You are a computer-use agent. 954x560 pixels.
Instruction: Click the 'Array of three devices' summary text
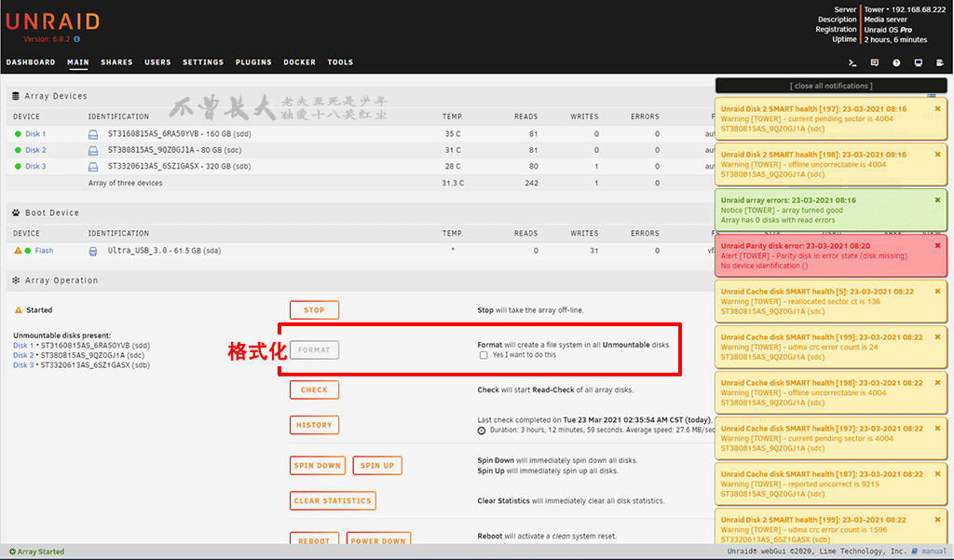[x=126, y=184]
